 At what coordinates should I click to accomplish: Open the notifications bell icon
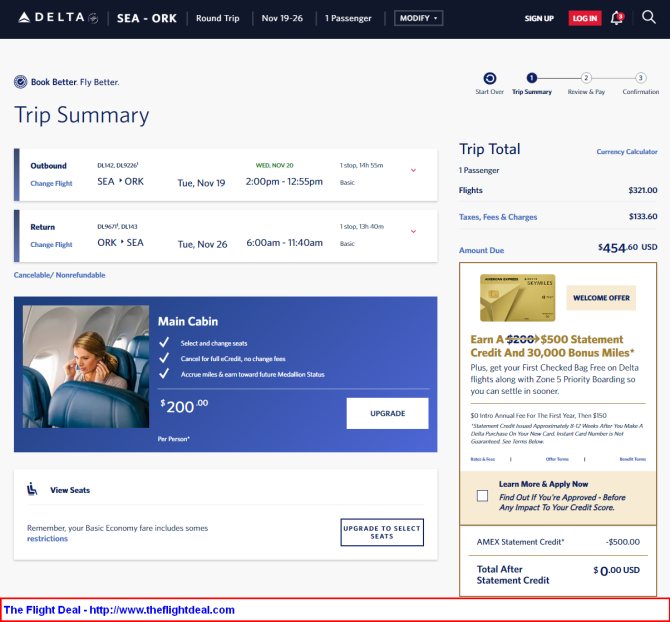617,18
